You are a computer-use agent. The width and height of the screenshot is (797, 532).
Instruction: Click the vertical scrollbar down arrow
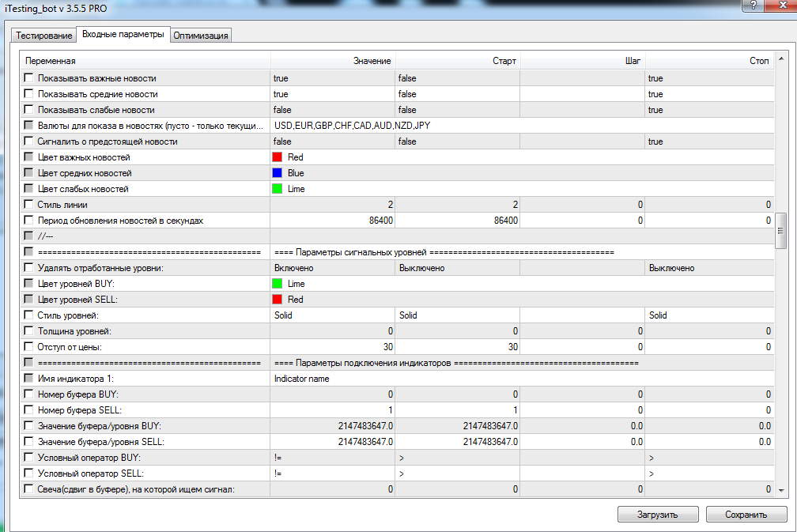pos(780,490)
